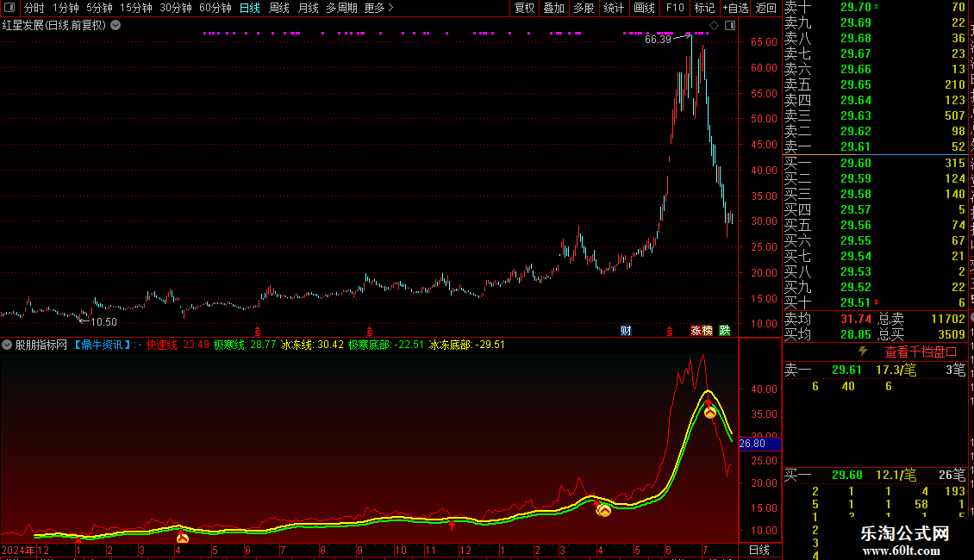Click the 极寒线 28.77 indicator value
Image resolution: width=974 pixels, height=560 pixels.
pyautogui.click(x=245, y=345)
